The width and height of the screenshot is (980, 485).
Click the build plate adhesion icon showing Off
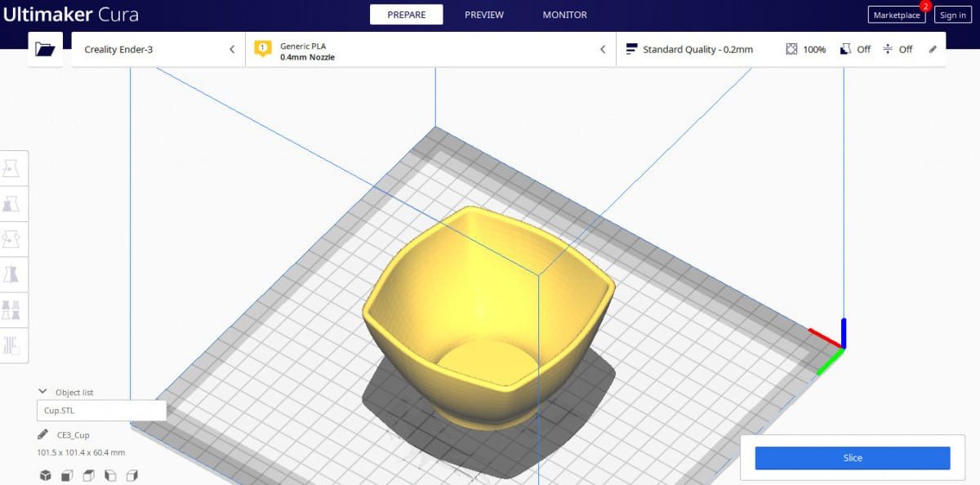888,49
